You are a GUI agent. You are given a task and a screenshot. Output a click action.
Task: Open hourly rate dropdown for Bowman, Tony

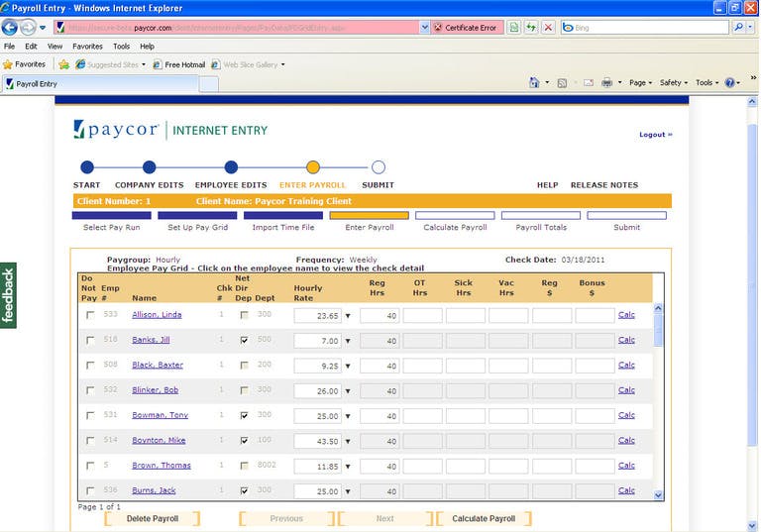coord(348,416)
